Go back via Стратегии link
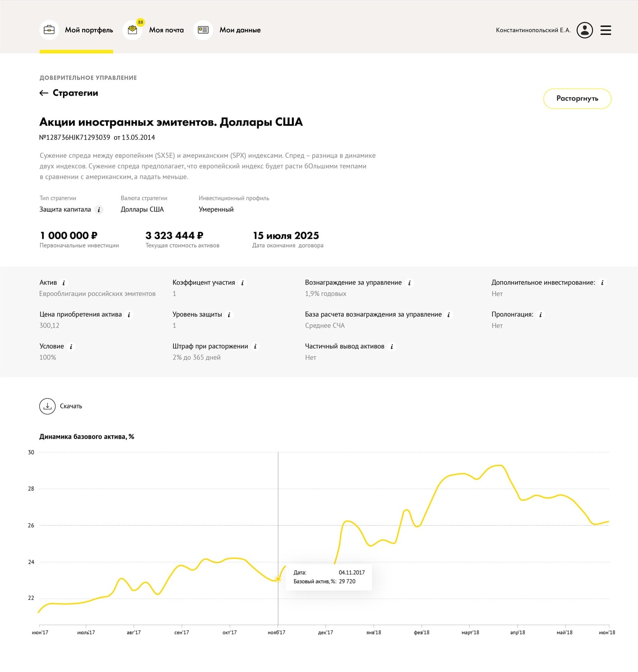This screenshot has width=638, height=672. click(x=75, y=93)
